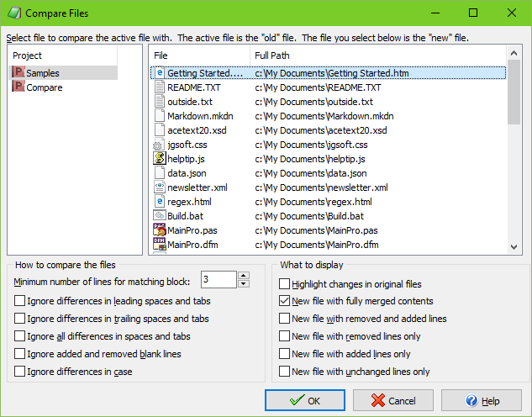Select MainPro.pas file name
This screenshot has height=417, width=532.
pyautogui.click(x=192, y=230)
